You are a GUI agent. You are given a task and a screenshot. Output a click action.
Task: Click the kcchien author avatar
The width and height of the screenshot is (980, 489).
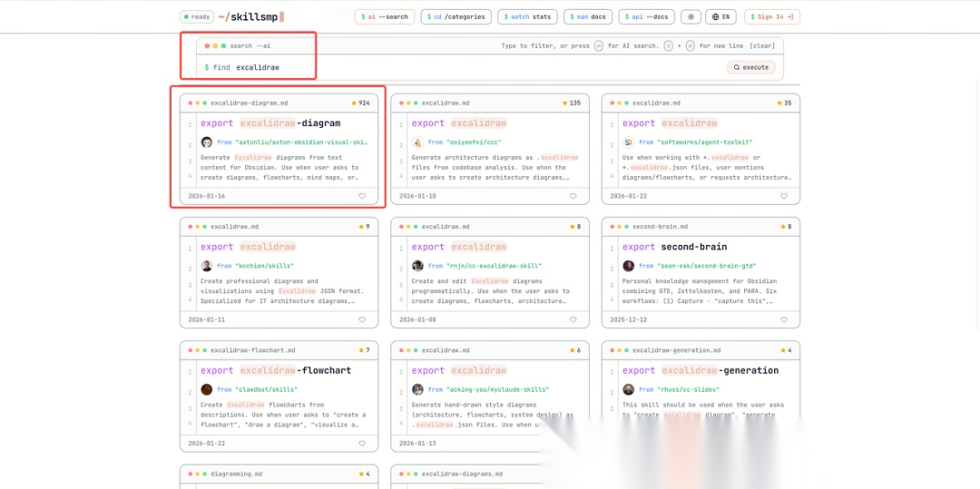[x=207, y=266]
